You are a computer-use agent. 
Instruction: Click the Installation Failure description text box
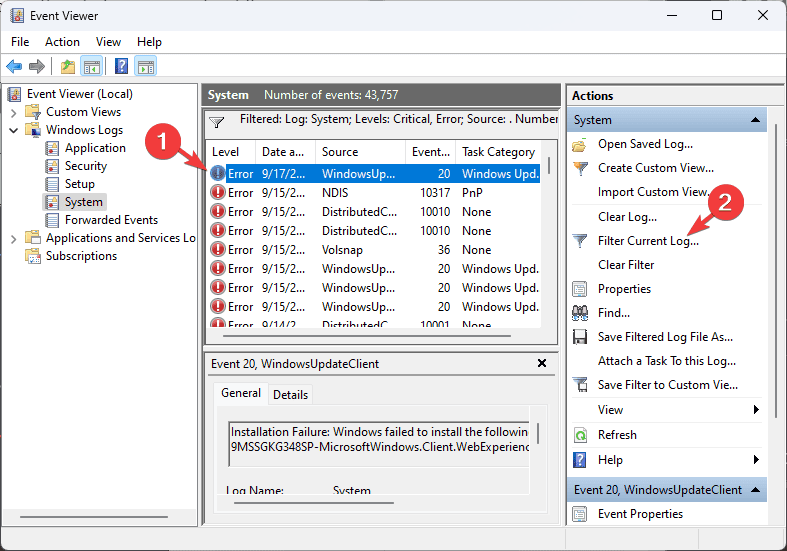point(379,444)
